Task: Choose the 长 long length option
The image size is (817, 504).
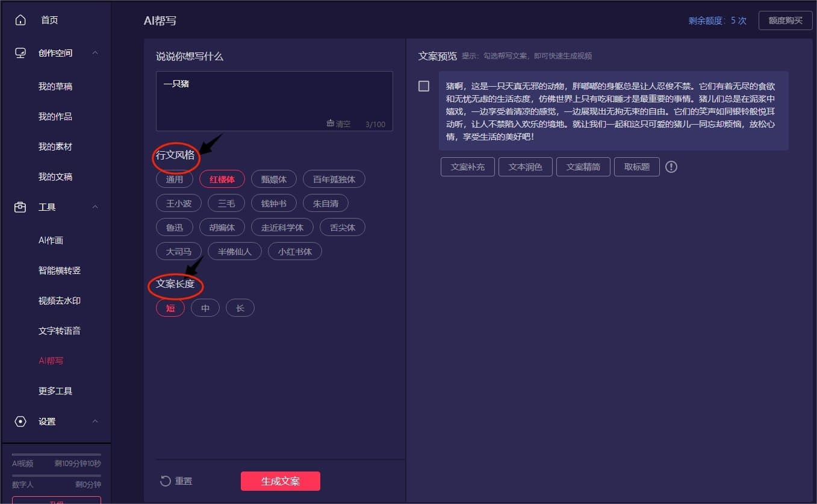Action: point(240,308)
